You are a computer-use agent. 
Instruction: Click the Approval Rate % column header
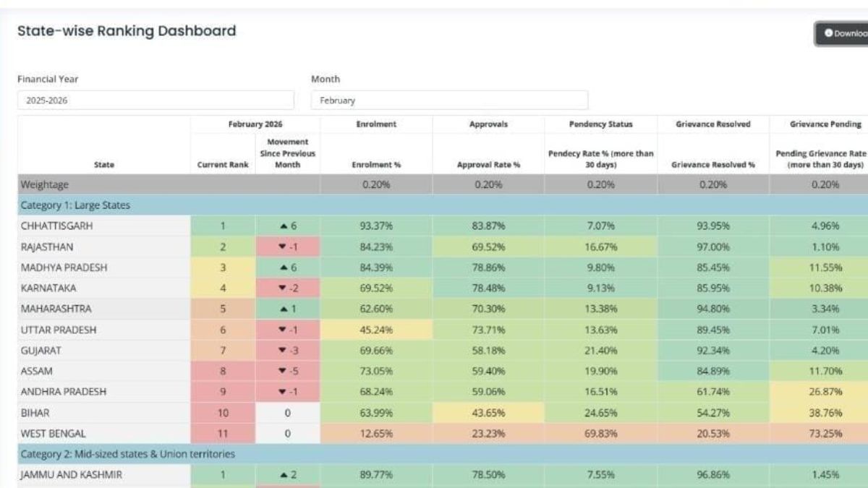tap(488, 165)
